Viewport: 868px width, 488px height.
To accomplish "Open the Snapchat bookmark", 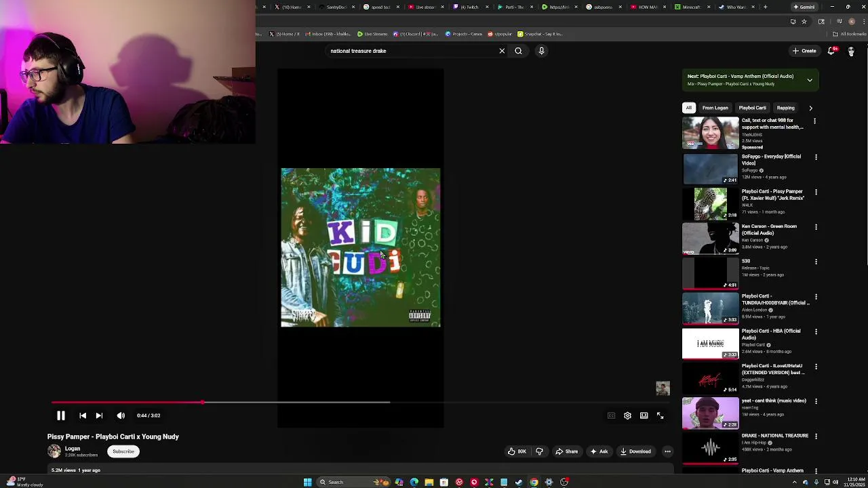I will [540, 34].
